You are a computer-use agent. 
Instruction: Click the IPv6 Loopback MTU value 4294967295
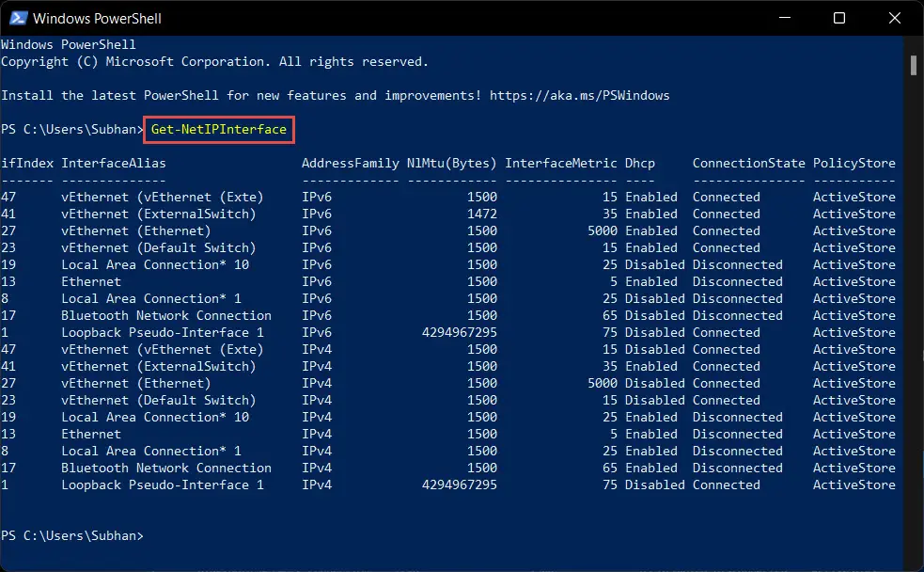[459, 333]
